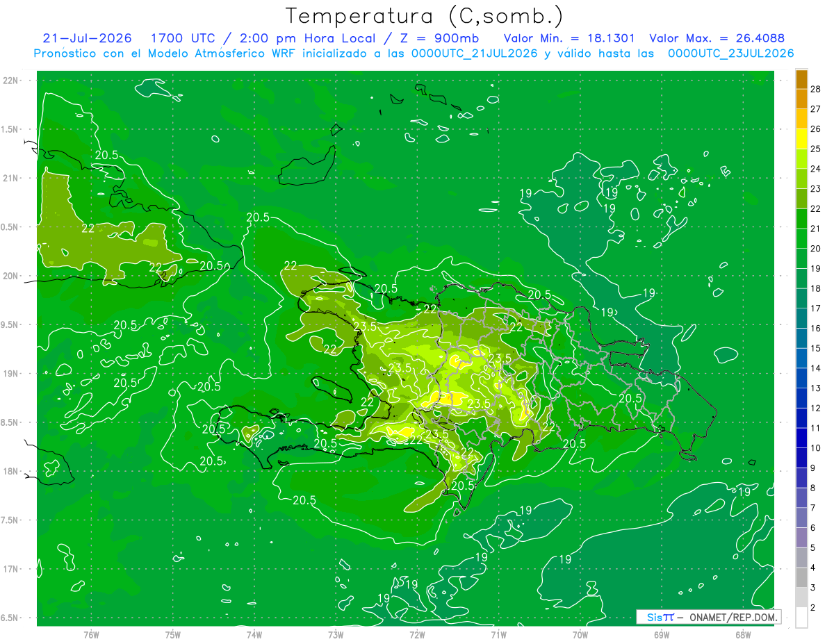Click the latitude axis label "21N"
Viewport: 834px width, 644px height.
10,178
